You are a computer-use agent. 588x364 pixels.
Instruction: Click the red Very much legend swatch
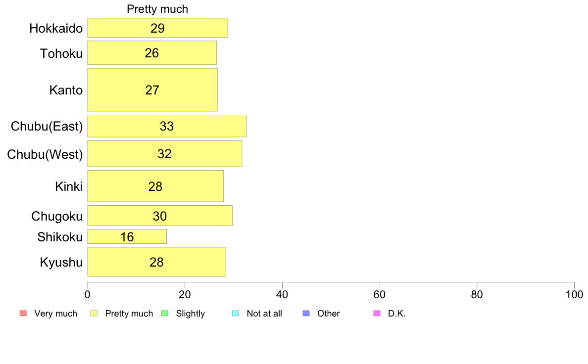23,314
